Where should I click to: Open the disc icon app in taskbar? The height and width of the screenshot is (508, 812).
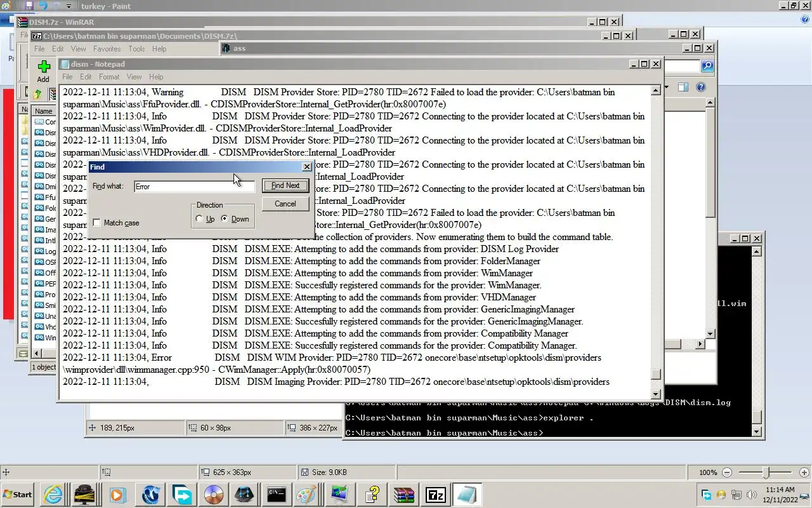tap(214, 495)
